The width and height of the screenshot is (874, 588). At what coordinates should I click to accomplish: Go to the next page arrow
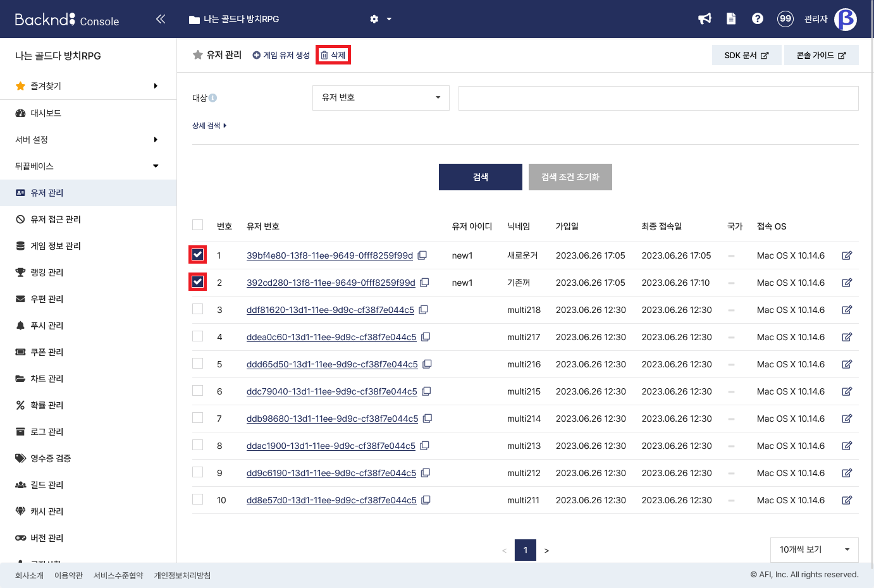[x=546, y=551]
